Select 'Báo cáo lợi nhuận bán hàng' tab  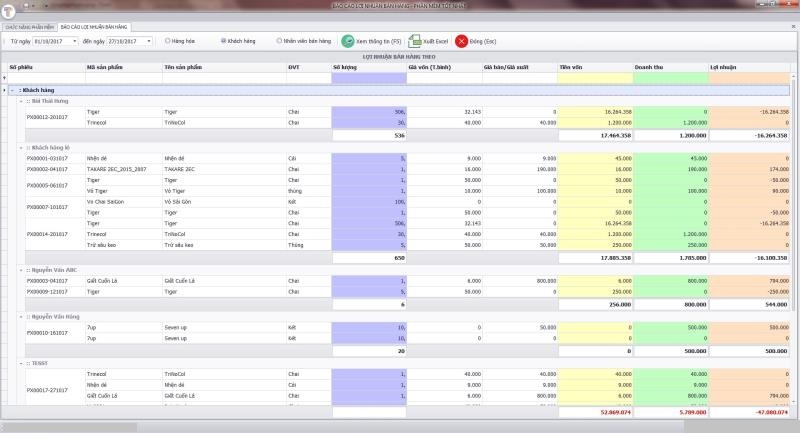95,25
